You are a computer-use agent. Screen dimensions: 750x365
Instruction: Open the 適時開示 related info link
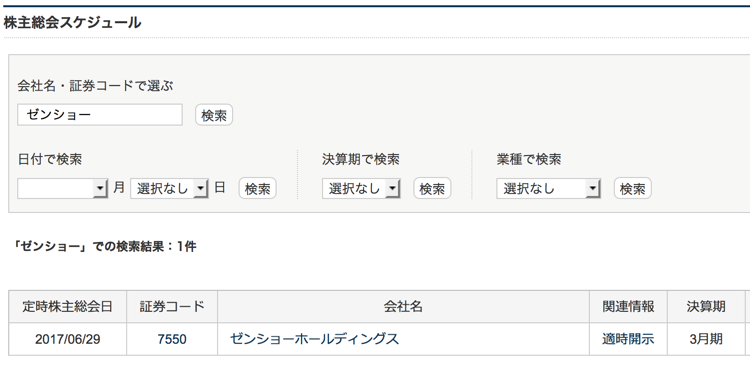pos(628,339)
